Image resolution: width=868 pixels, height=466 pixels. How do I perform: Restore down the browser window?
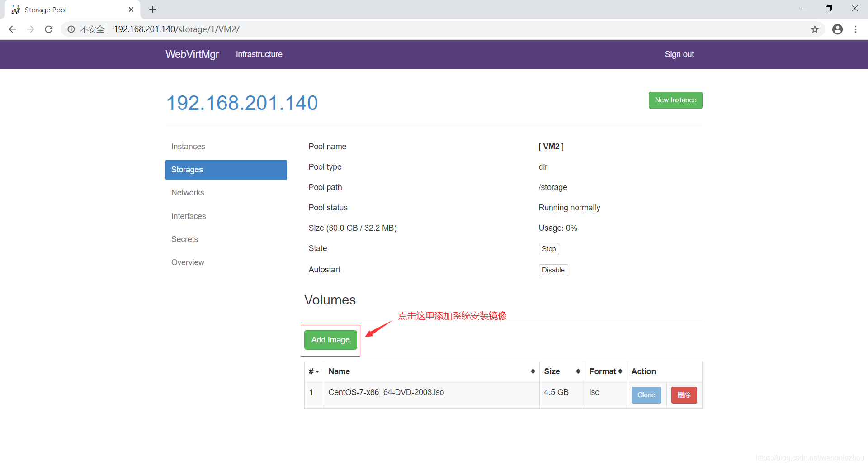(829, 8)
